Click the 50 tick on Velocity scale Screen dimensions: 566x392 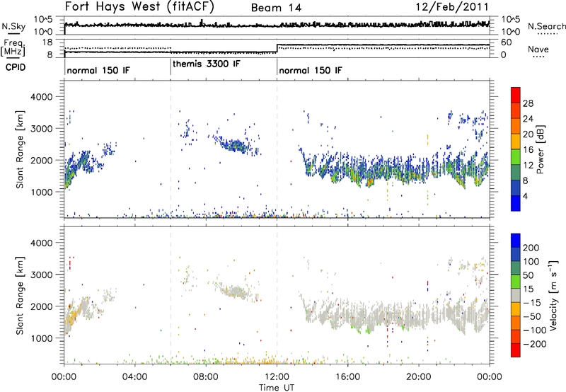(x=528, y=275)
